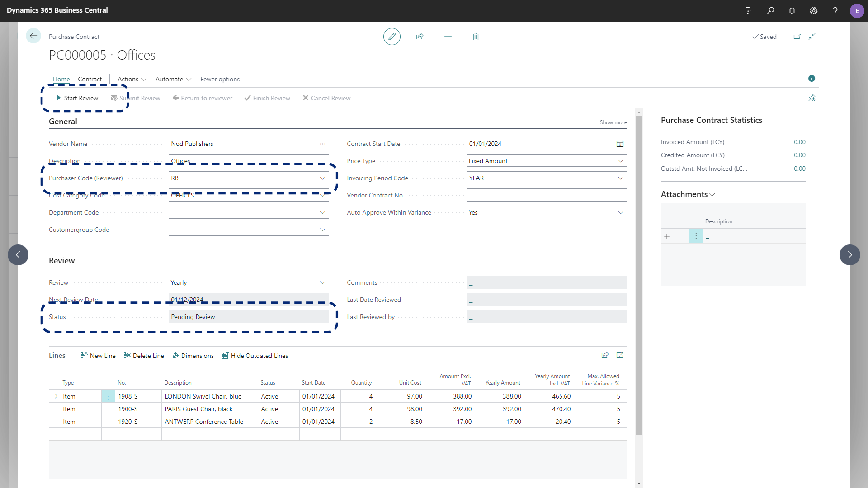The image size is (868, 488).
Task: Click Show more in General section
Action: [613, 122]
